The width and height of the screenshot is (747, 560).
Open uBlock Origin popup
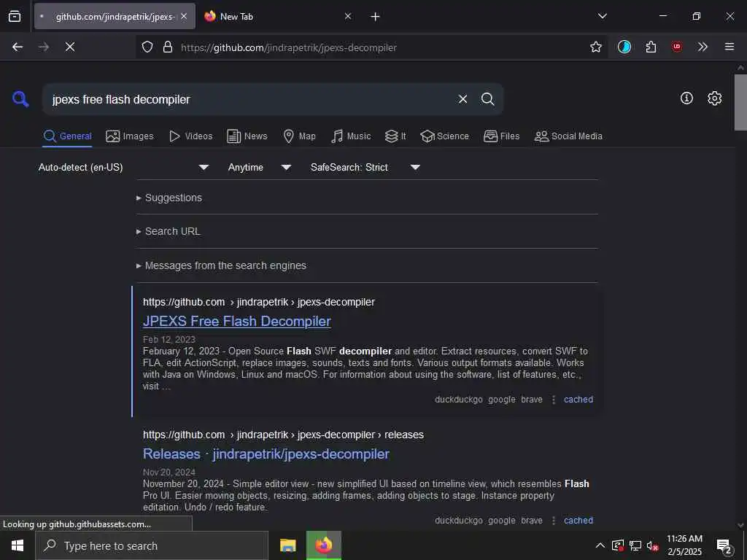click(x=676, y=47)
